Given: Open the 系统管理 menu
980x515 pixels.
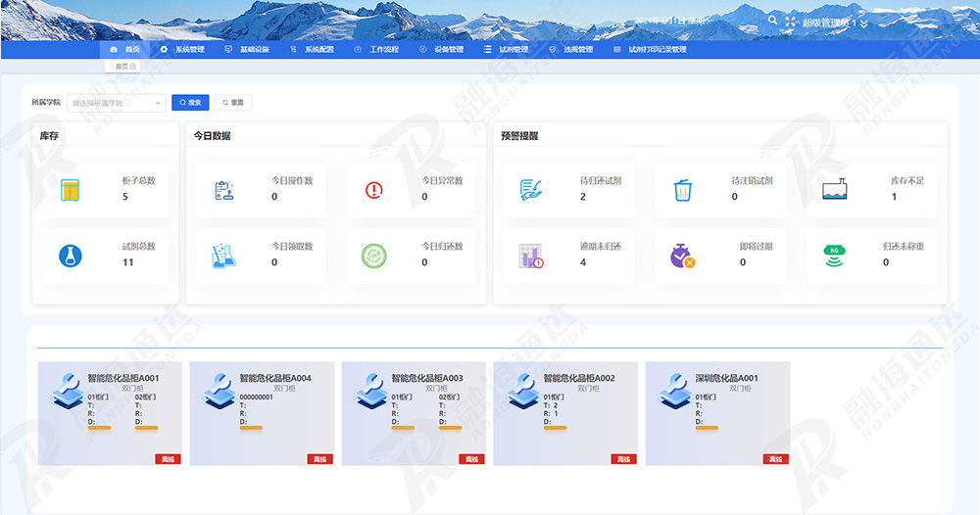Looking at the screenshot, I should click(182, 49).
